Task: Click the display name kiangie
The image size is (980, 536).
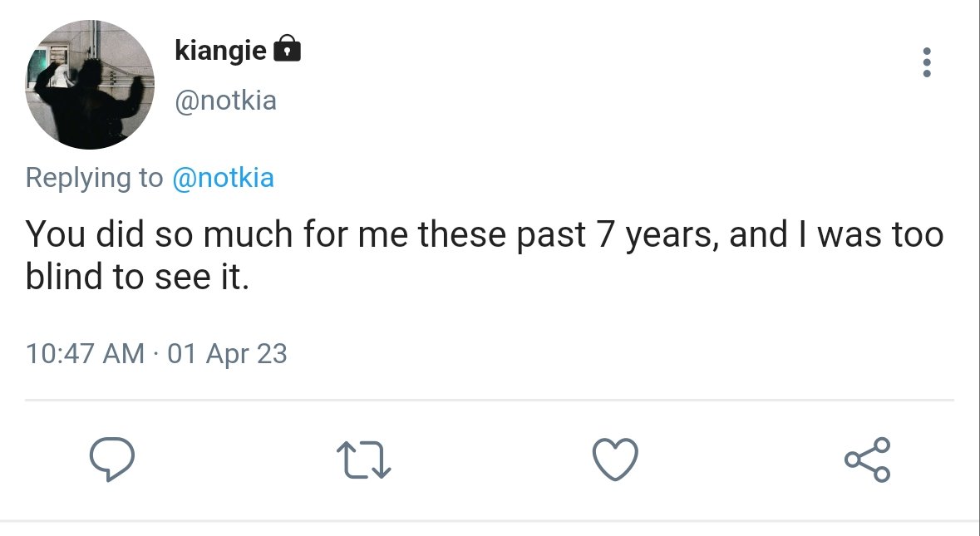Action: pos(220,49)
